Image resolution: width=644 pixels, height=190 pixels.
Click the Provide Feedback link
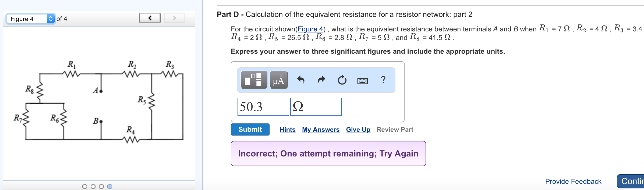(573, 181)
